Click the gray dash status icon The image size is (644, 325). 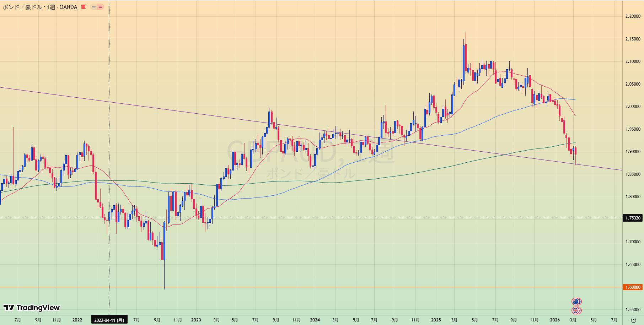coord(94,7)
